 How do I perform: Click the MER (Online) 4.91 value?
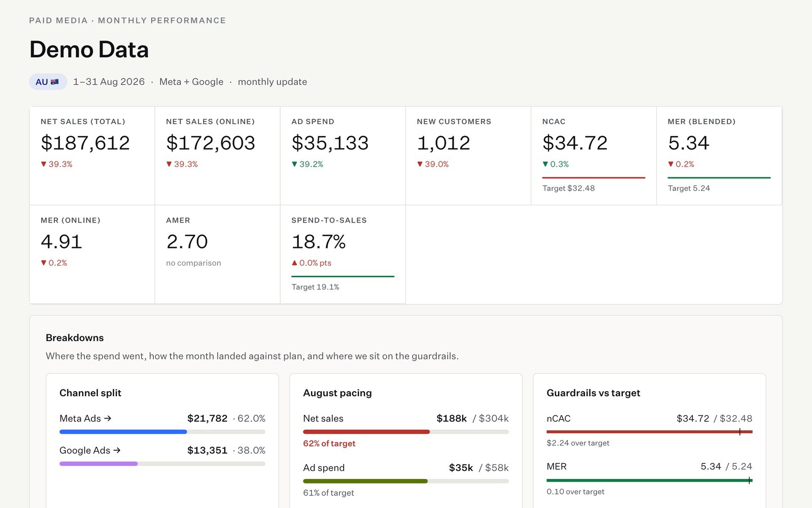click(x=61, y=242)
